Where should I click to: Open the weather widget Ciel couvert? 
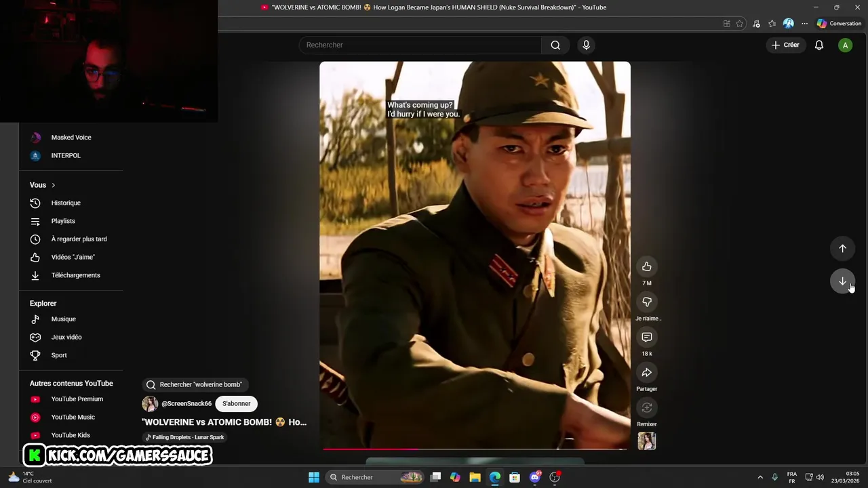click(x=30, y=477)
